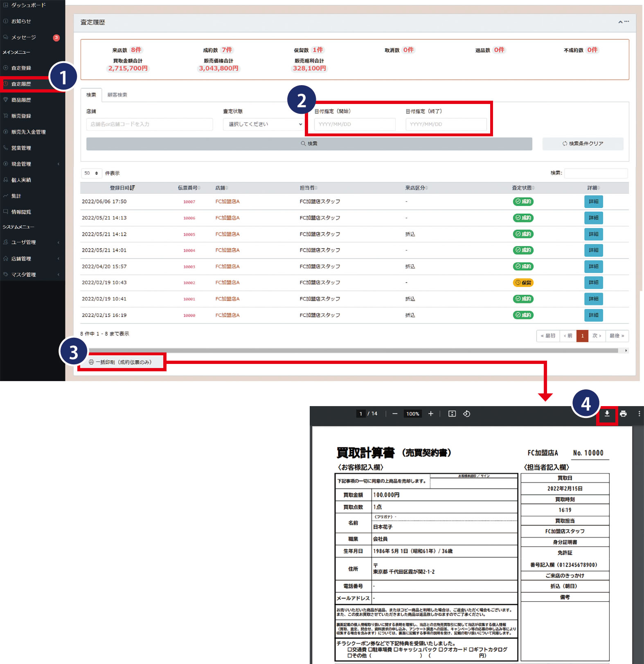Click the fit-to-page icon in PDF toolbar
The width and height of the screenshot is (644, 664).
[x=452, y=414]
